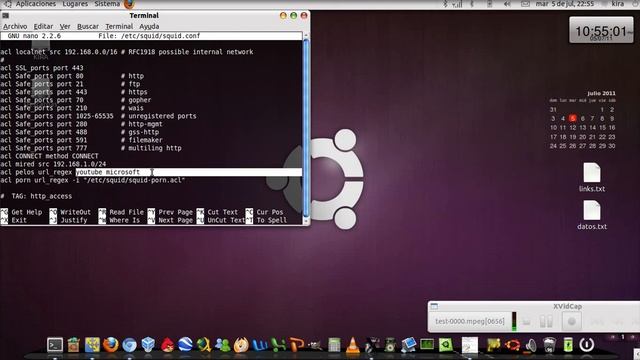Viewport: 640px width, 360px height.
Task: Select day 5 in the calendar widget
Action: tap(572, 118)
